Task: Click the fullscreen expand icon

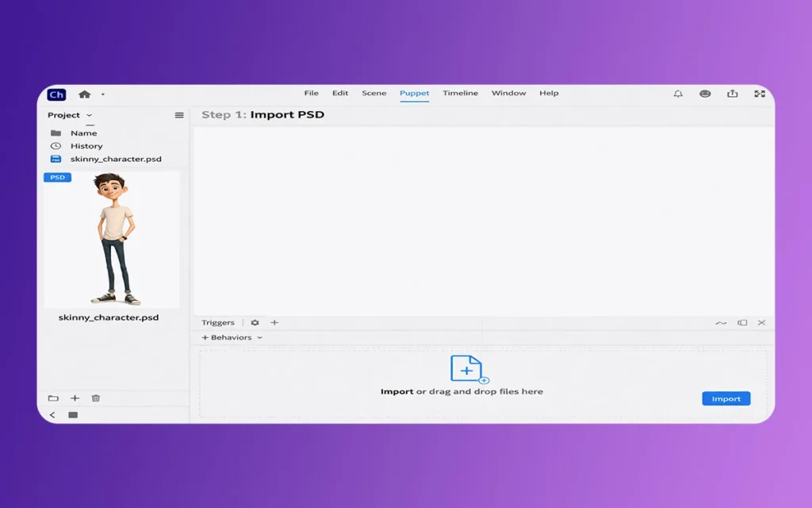Action: point(760,94)
